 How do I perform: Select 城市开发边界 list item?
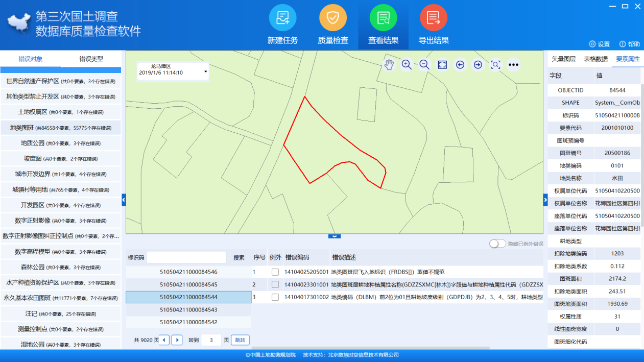coord(60,174)
